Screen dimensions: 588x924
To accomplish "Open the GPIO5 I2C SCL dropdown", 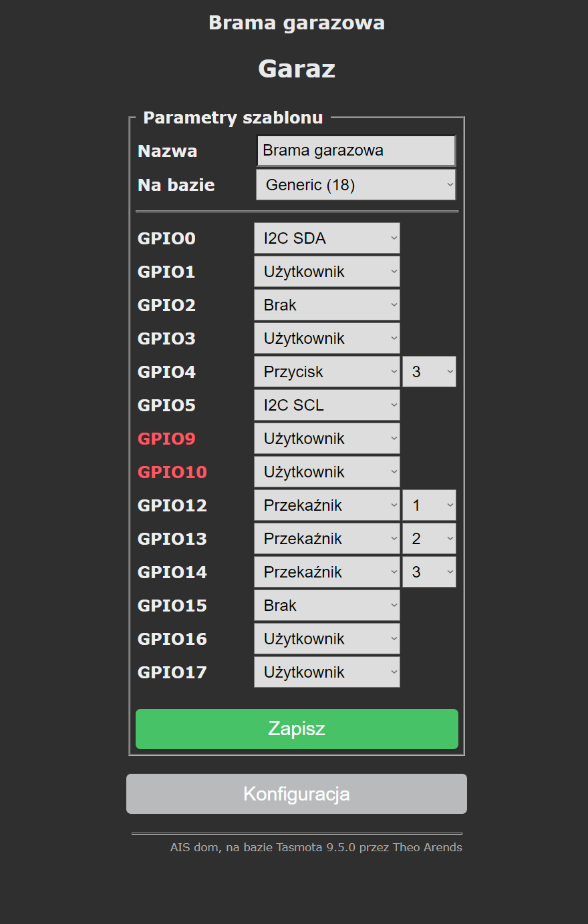I will 327,405.
